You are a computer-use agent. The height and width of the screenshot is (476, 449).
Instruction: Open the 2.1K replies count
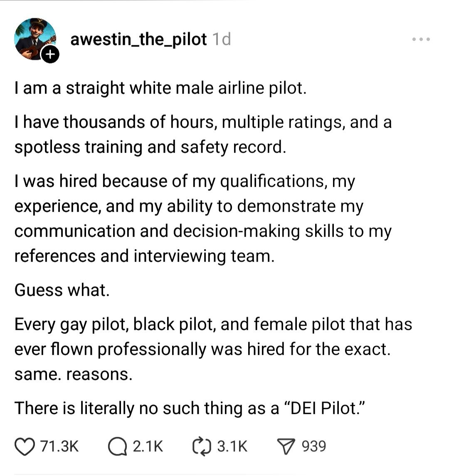(148, 446)
